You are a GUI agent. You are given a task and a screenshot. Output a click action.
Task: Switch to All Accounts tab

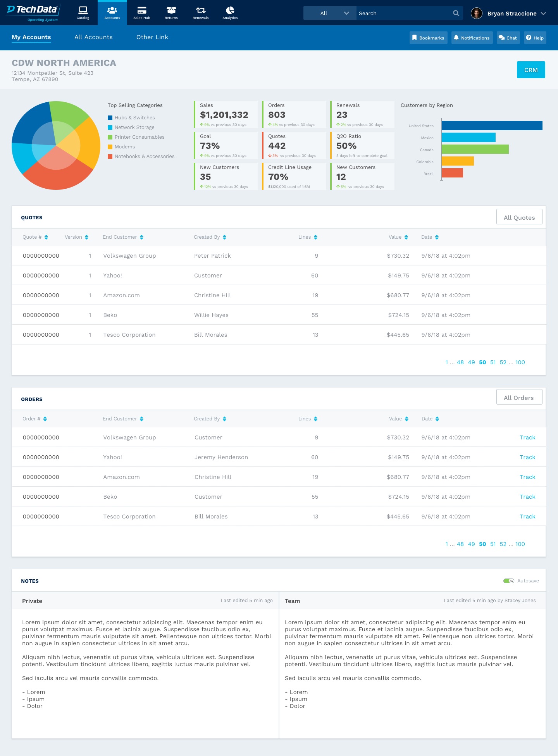pyautogui.click(x=93, y=37)
